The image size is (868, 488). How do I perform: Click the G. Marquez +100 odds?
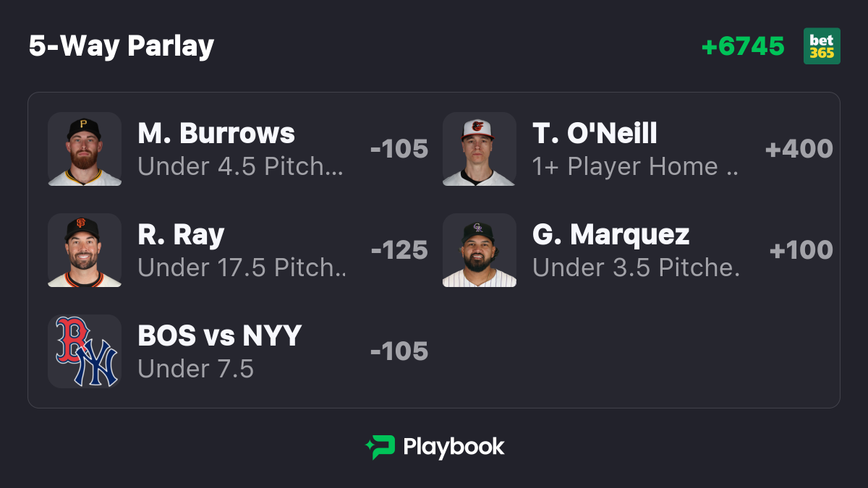click(x=801, y=250)
